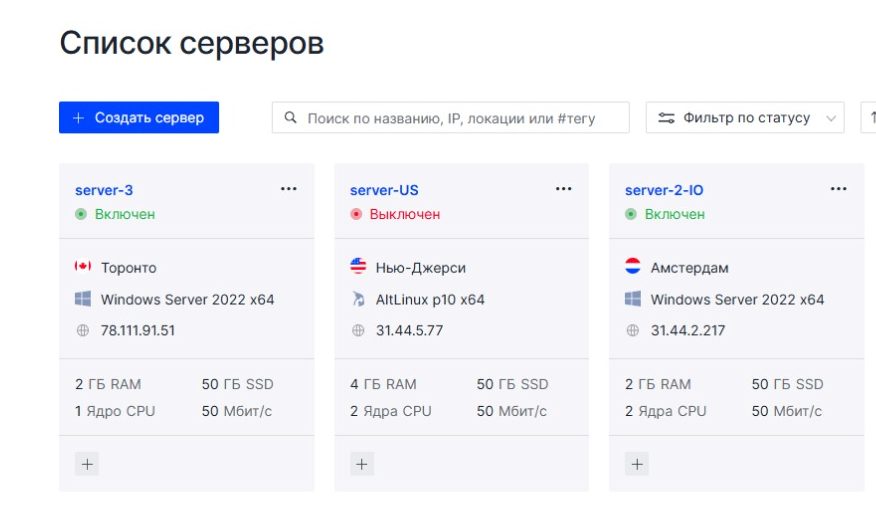The width and height of the screenshot is (876, 529).
Task: Open the server-US link
Action: (384, 190)
